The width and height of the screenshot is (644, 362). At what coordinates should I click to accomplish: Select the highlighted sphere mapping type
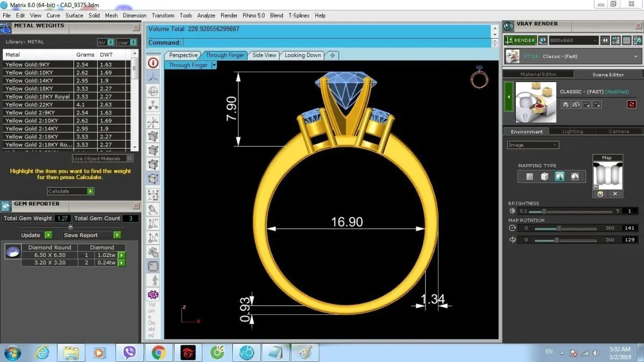tap(560, 176)
